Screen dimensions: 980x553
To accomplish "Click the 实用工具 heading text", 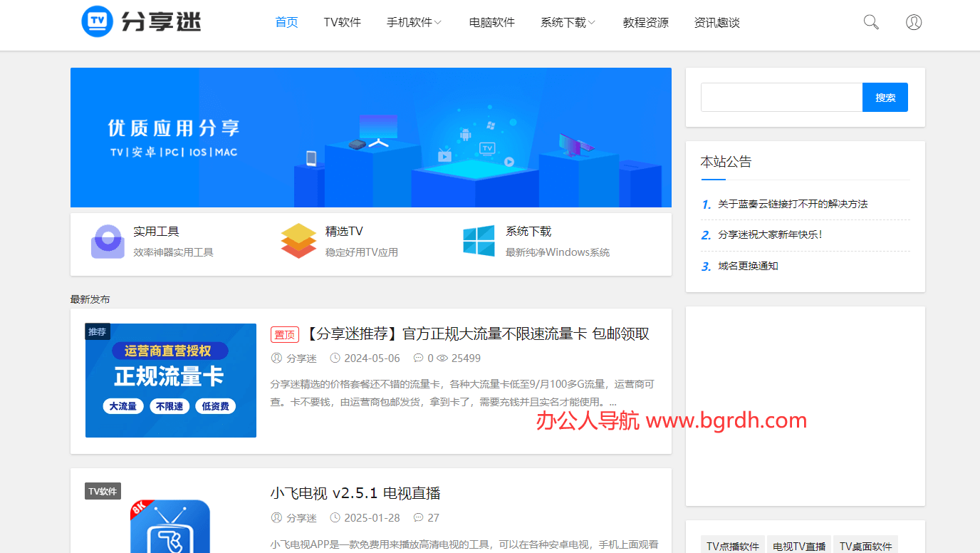I will (156, 232).
